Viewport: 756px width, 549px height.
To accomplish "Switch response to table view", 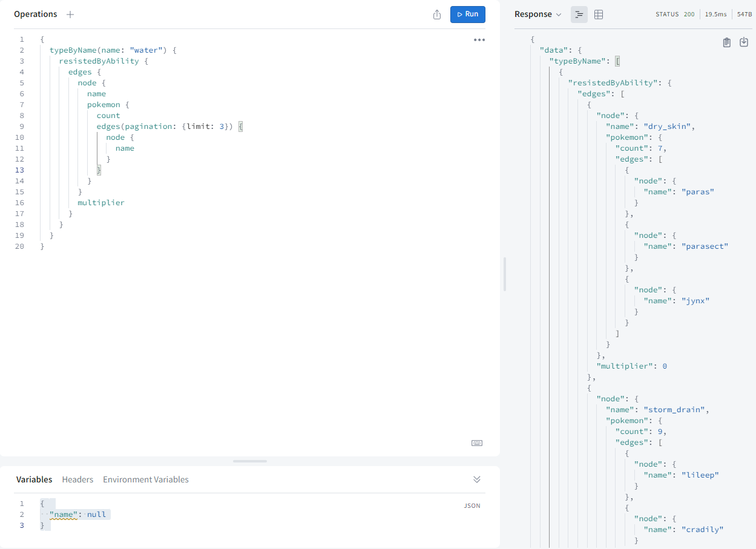I will (599, 15).
